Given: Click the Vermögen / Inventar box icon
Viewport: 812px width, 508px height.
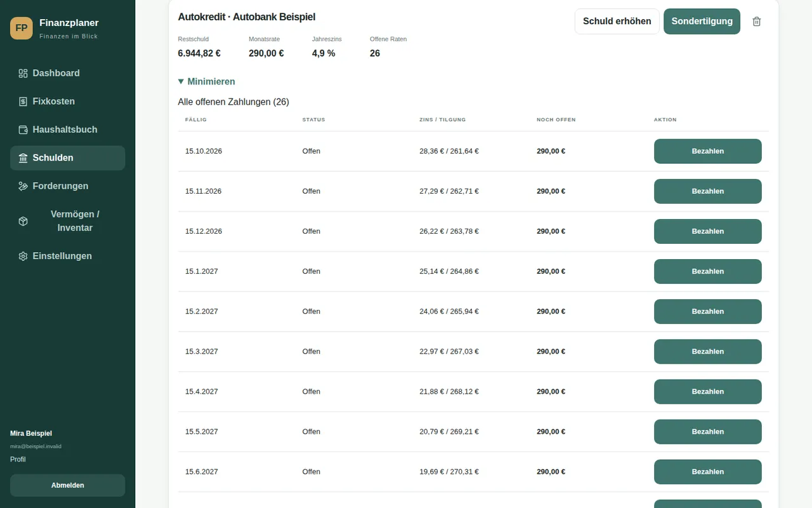Looking at the screenshot, I should pos(23,221).
